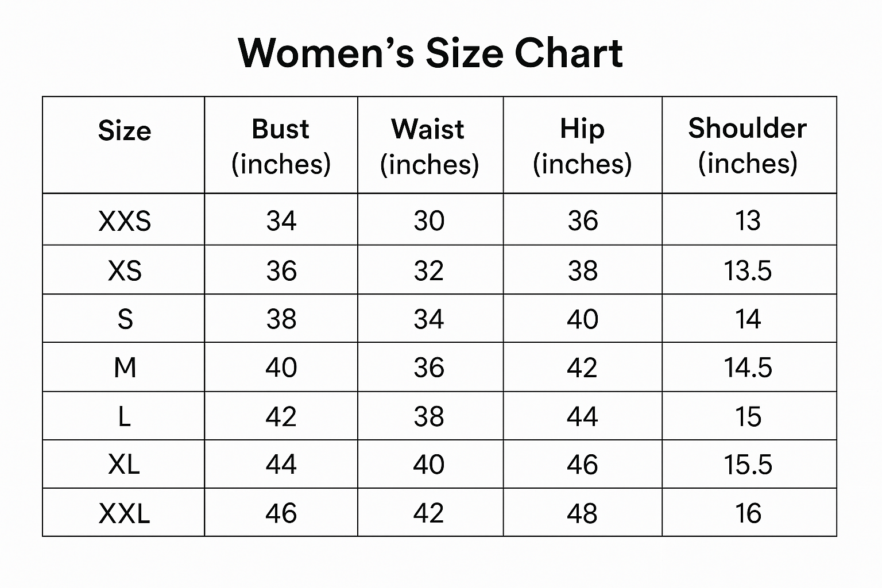Click the XL size row label

pos(124,465)
